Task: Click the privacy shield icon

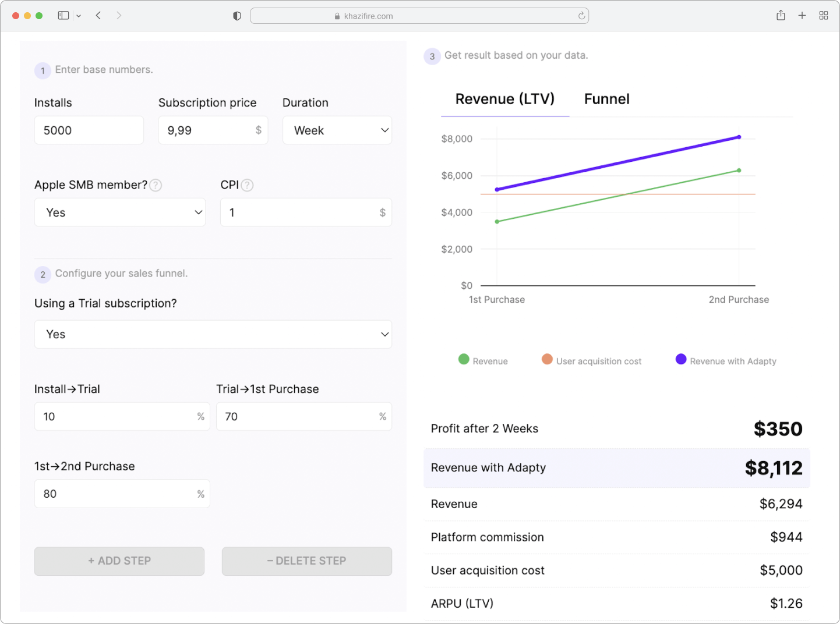Action: pyautogui.click(x=237, y=16)
